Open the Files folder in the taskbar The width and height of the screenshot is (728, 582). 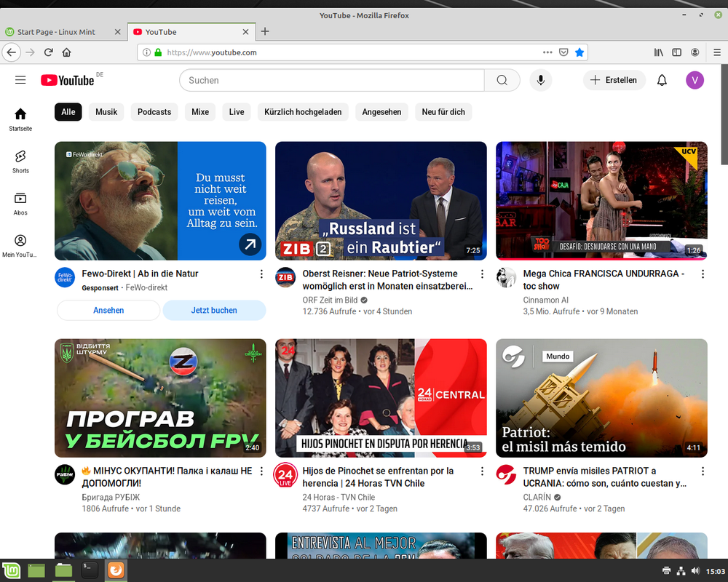(63, 570)
